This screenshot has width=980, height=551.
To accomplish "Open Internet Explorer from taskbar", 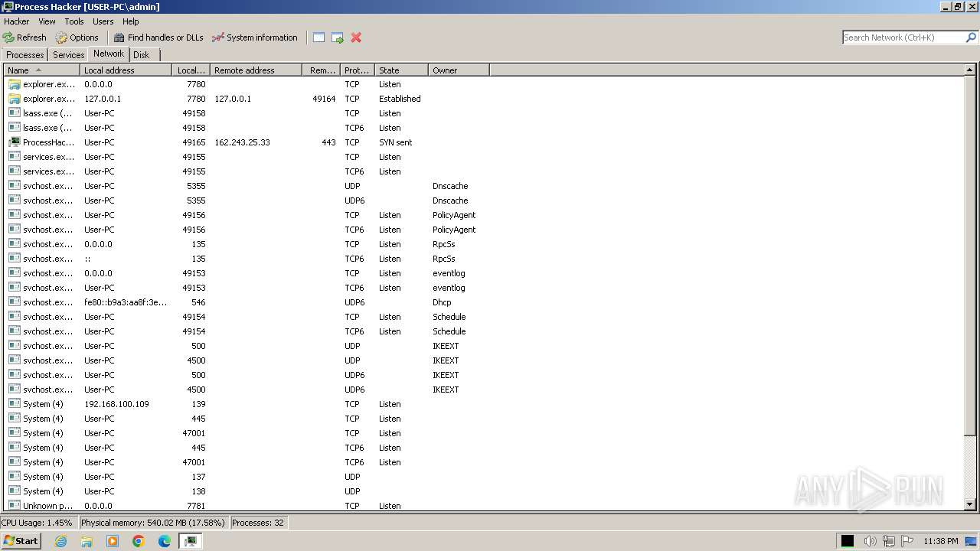I will (61, 541).
